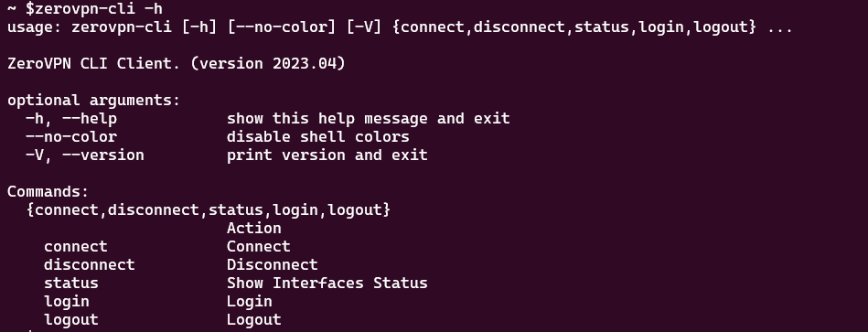The width and height of the screenshot is (868, 332).
Task: Select the [--no-color] flag in usage line
Action: point(281,27)
